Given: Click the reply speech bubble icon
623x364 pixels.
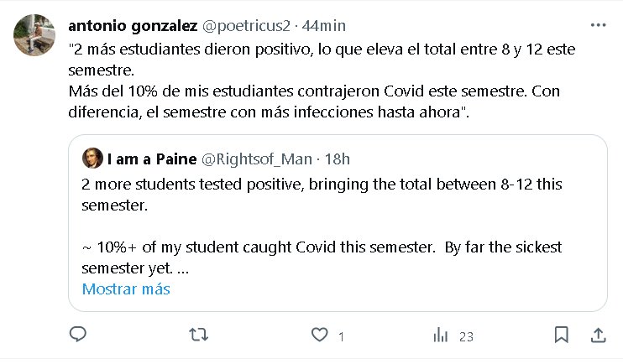Looking at the screenshot, I should tap(77, 335).
